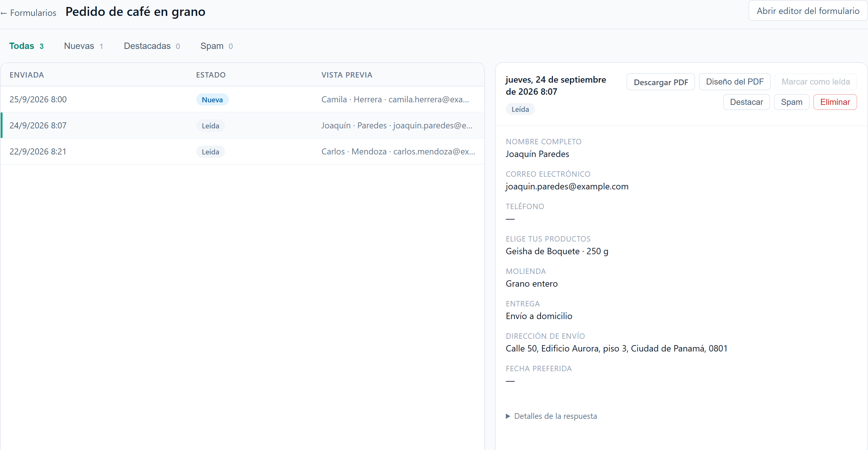Click Leída badge in detail panel

pos(520,109)
